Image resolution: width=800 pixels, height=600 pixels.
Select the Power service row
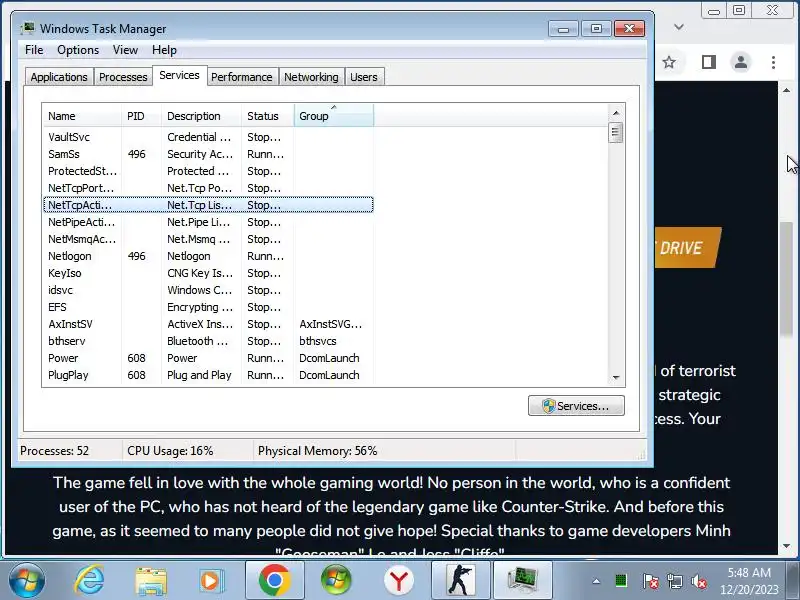point(208,358)
